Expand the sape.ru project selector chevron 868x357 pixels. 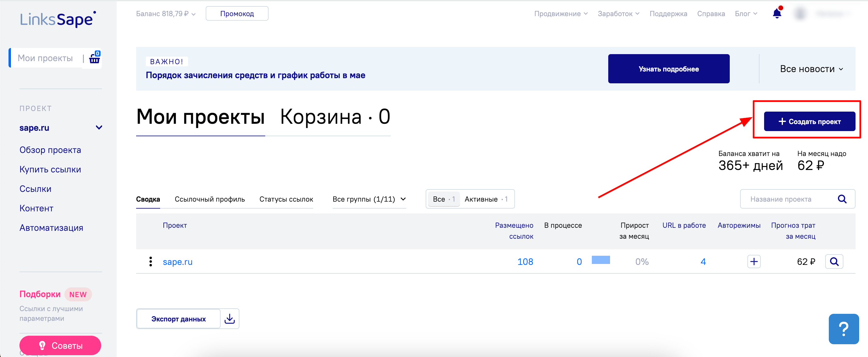(99, 127)
